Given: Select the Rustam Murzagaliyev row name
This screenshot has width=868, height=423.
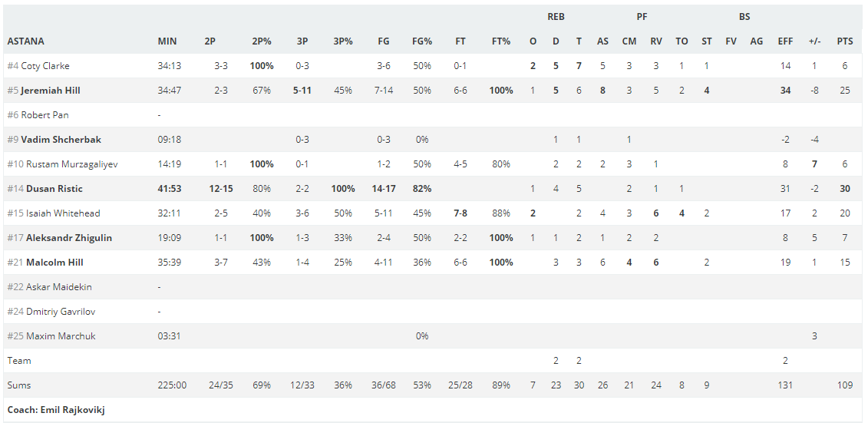Looking at the screenshot, I should pos(72,164).
